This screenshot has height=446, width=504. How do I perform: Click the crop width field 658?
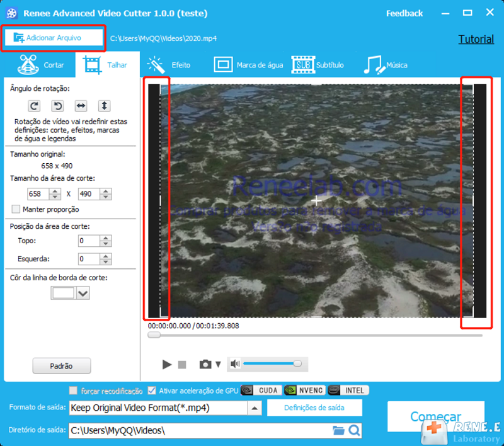click(38, 194)
